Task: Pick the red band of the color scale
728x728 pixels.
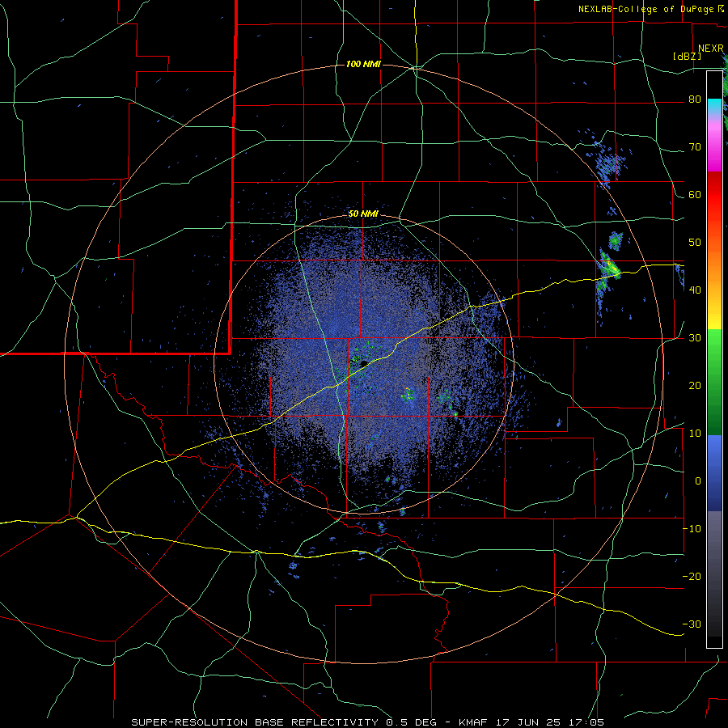Action: click(714, 196)
